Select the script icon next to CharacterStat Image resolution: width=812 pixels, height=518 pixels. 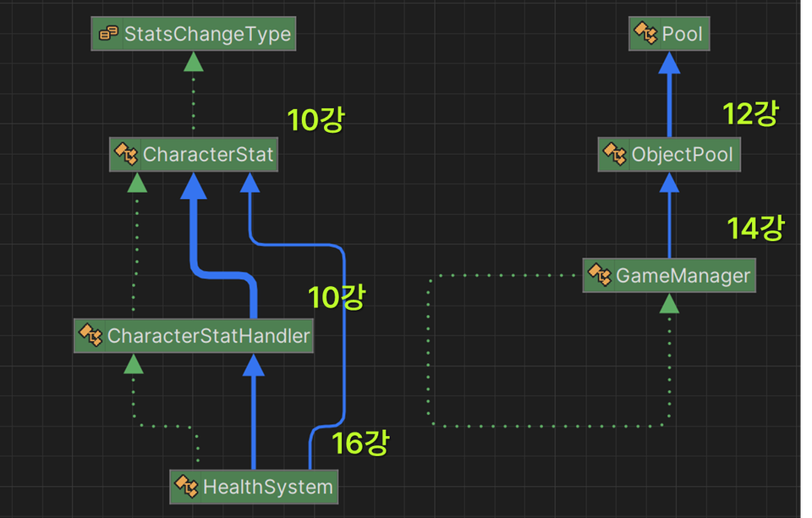click(125, 154)
